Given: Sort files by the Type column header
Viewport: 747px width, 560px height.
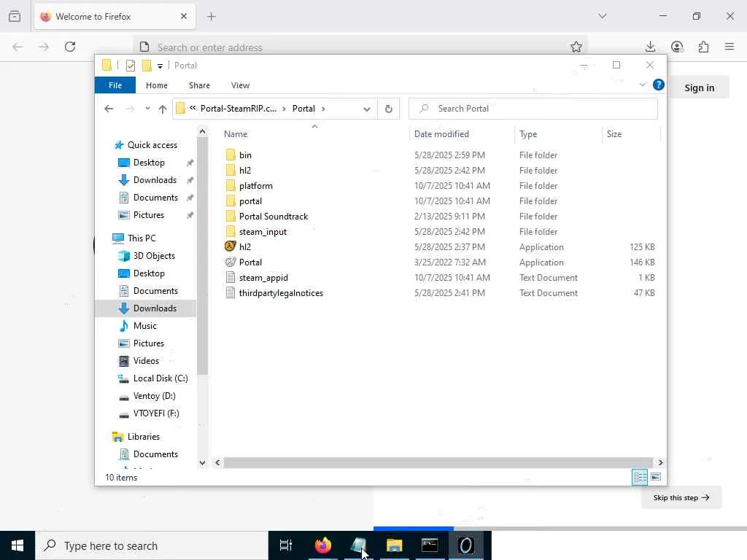Looking at the screenshot, I should tap(528, 134).
